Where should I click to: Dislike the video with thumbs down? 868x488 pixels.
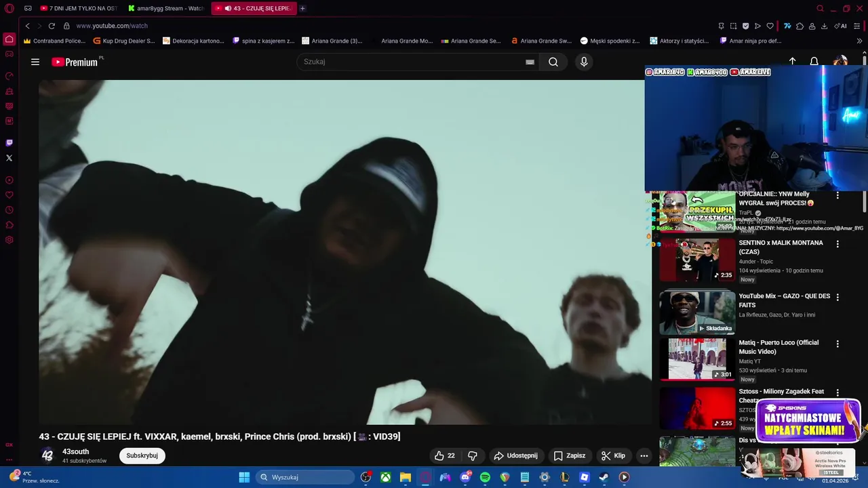pos(473,455)
